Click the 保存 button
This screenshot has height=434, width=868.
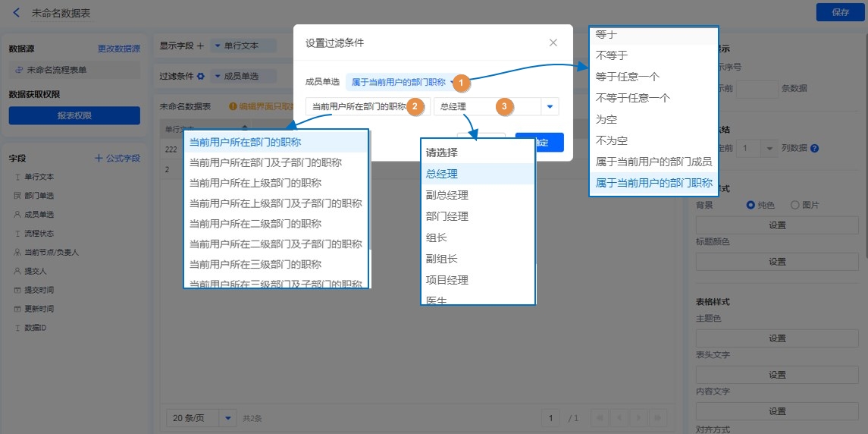pos(840,12)
